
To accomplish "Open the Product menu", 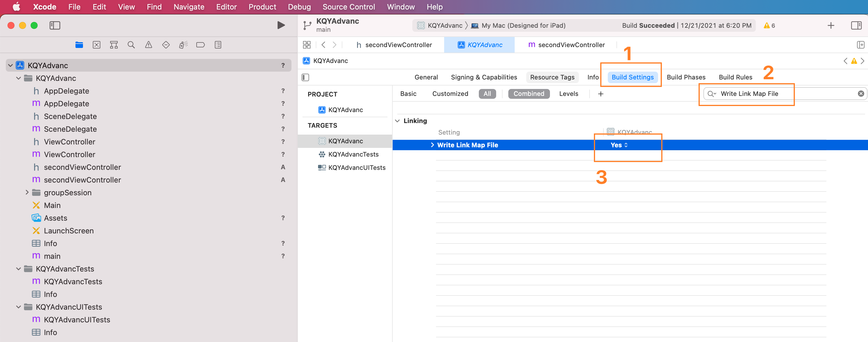I will click(262, 7).
